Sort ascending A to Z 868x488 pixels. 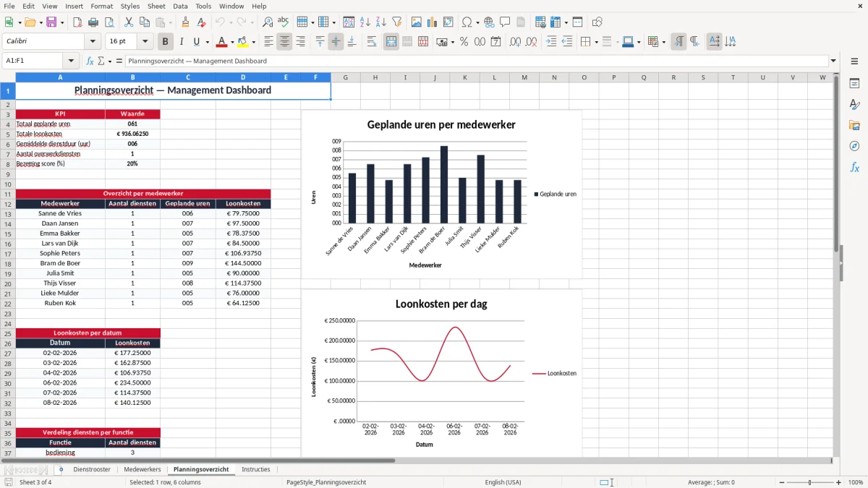coord(365,22)
